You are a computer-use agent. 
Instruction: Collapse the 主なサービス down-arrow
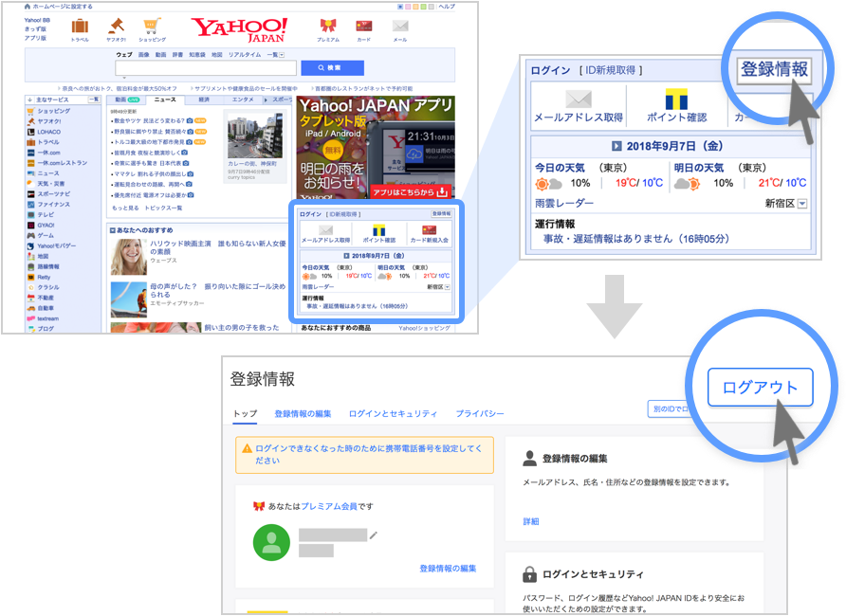(29, 100)
